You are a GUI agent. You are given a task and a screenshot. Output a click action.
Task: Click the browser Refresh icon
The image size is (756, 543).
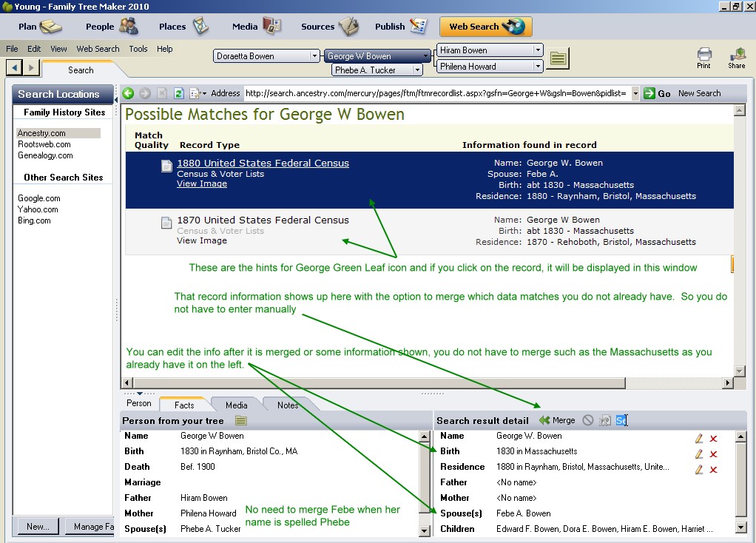click(x=179, y=93)
